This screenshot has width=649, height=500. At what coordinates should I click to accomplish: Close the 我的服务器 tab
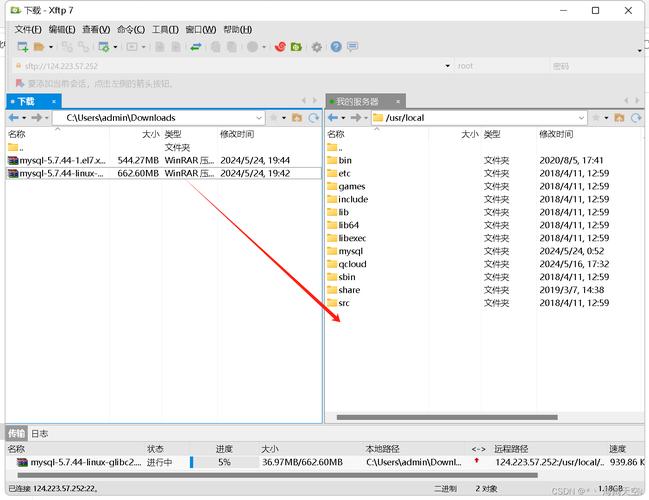coord(398,101)
